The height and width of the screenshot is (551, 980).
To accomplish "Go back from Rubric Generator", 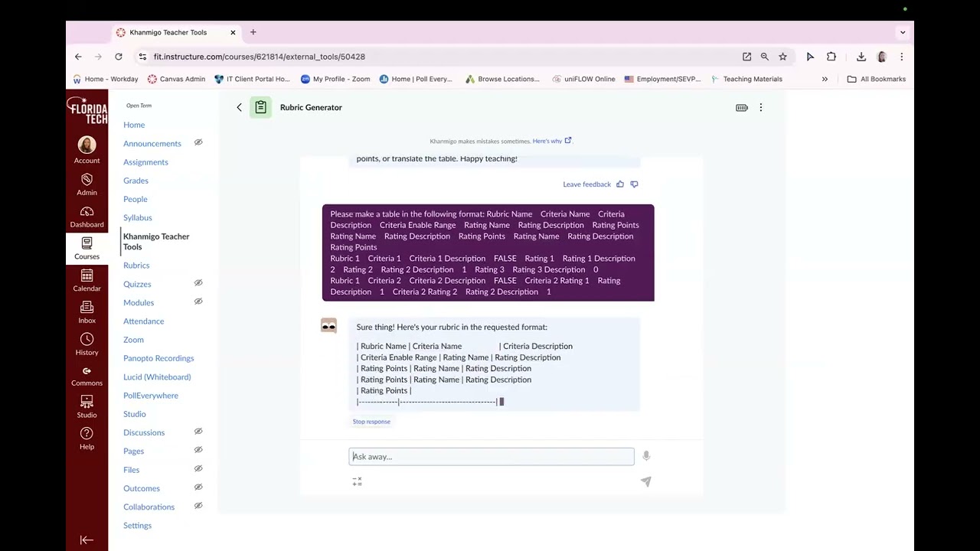I will 239,107.
